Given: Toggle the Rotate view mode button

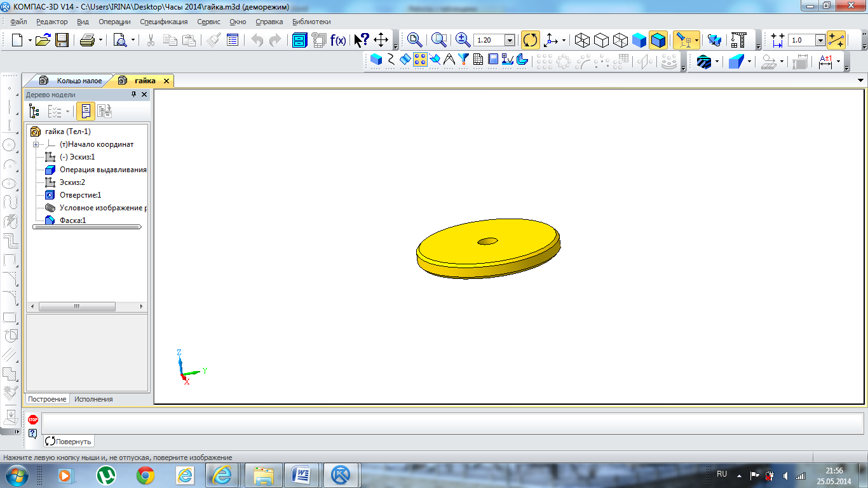Looking at the screenshot, I should tap(530, 40).
